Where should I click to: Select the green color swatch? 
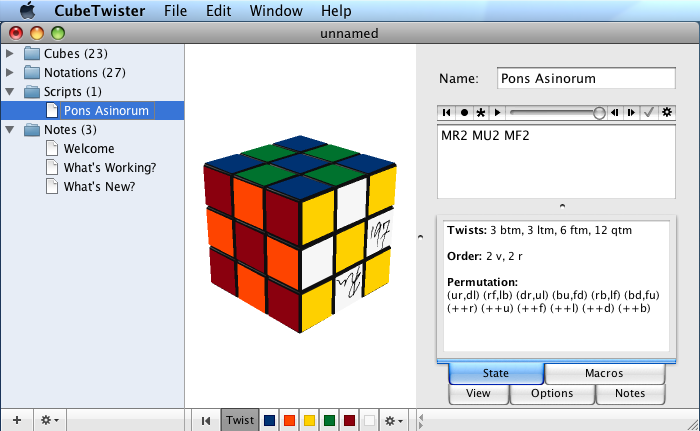329,421
